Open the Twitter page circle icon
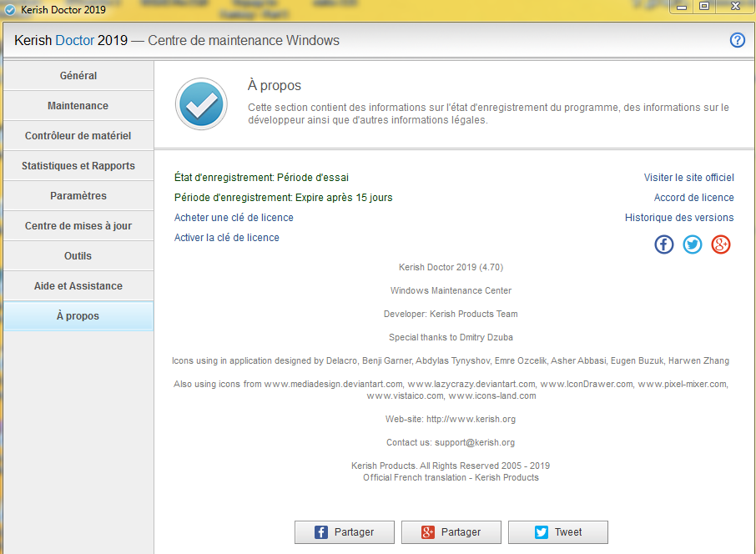 [693, 244]
